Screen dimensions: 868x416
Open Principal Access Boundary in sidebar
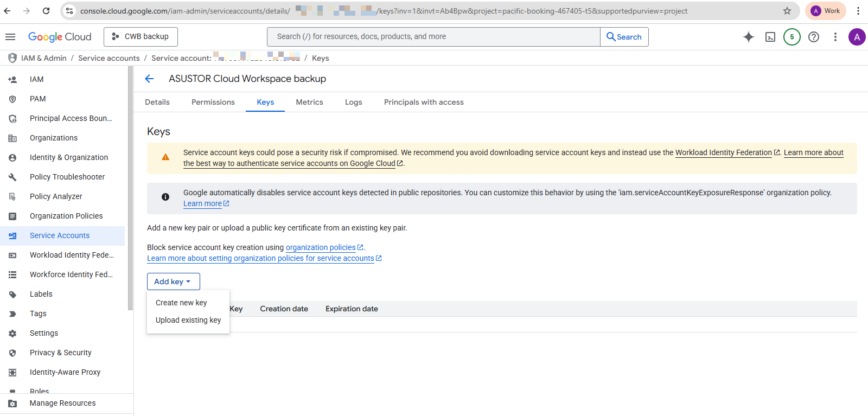click(x=62, y=118)
